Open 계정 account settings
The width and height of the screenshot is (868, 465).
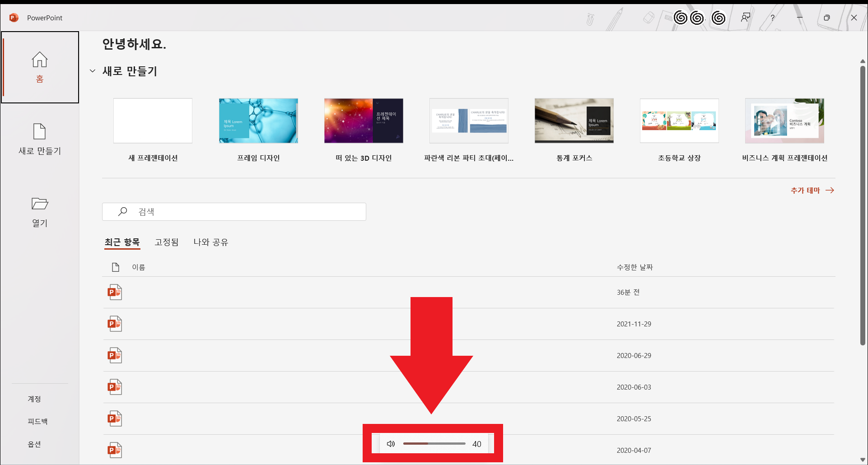click(34, 399)
